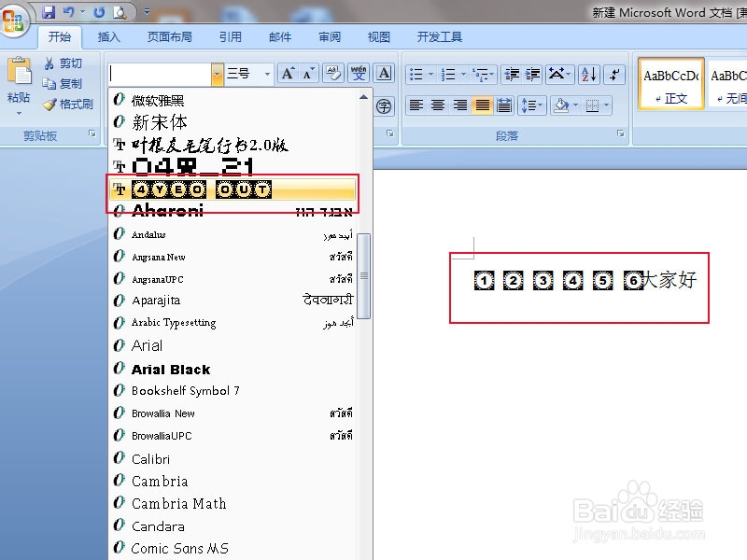Image resolution: width=747 pixels, height=560 pixels.
Task: Apply bullet list formatting
Action: pos(417,74)
